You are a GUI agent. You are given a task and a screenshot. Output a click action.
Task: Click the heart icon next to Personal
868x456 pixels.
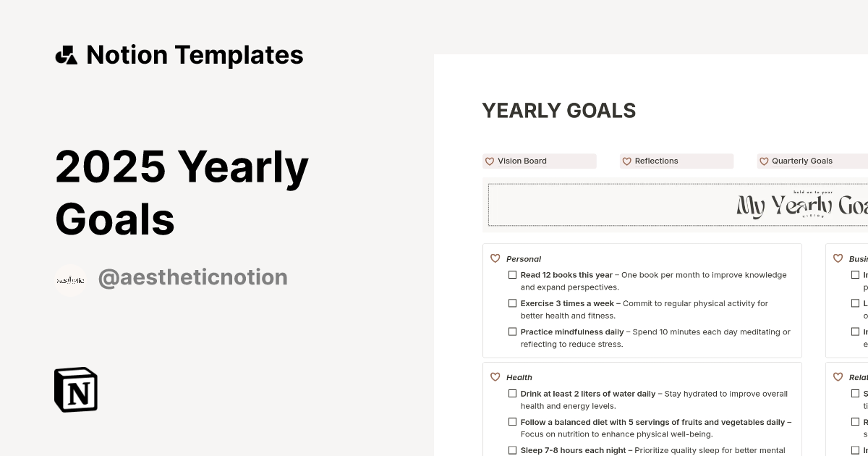click(495, 258)
